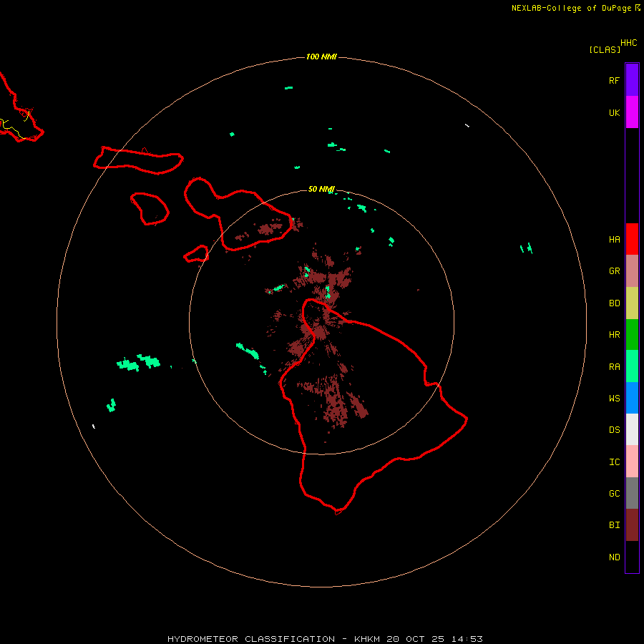Click the RA light green legend swatch
Image resolution: width=644 pixels, height=644 pixels.
coord(632,366)
